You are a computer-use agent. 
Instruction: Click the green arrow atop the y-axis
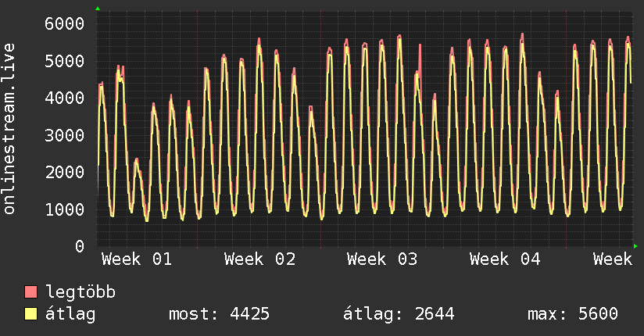pyautogui.click(x=98, y=9)
